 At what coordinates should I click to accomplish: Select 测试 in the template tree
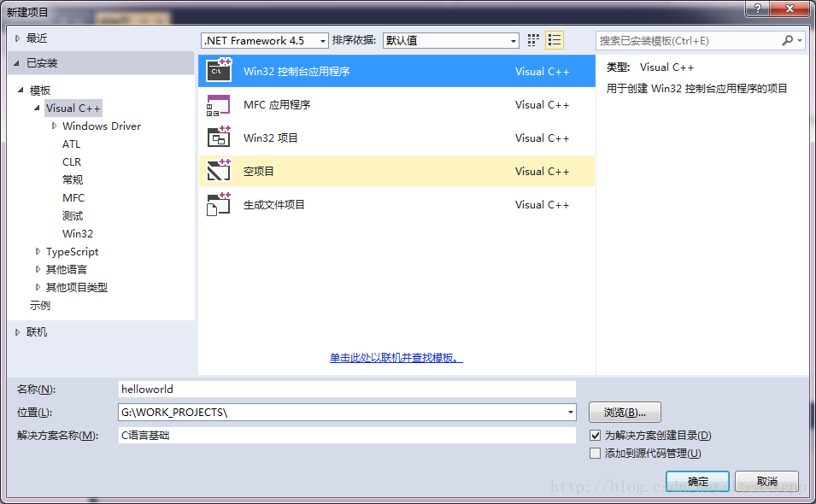point(73,216)
